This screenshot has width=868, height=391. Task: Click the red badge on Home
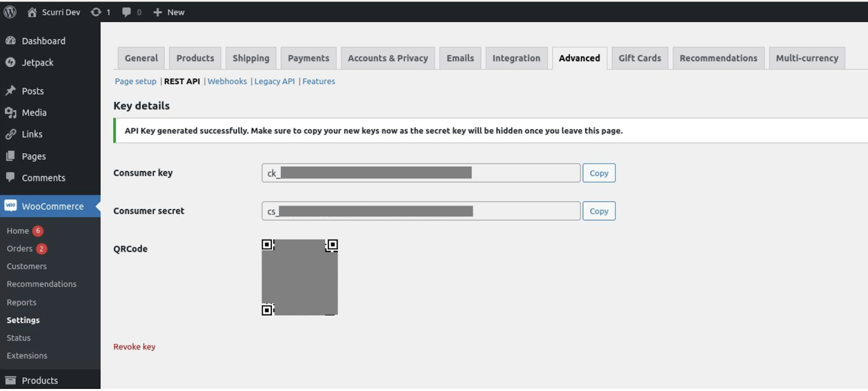click(38, 231)
